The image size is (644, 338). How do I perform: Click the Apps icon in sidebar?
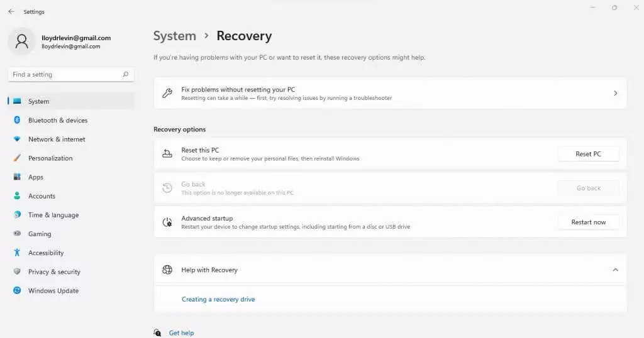tap(17, 177)
